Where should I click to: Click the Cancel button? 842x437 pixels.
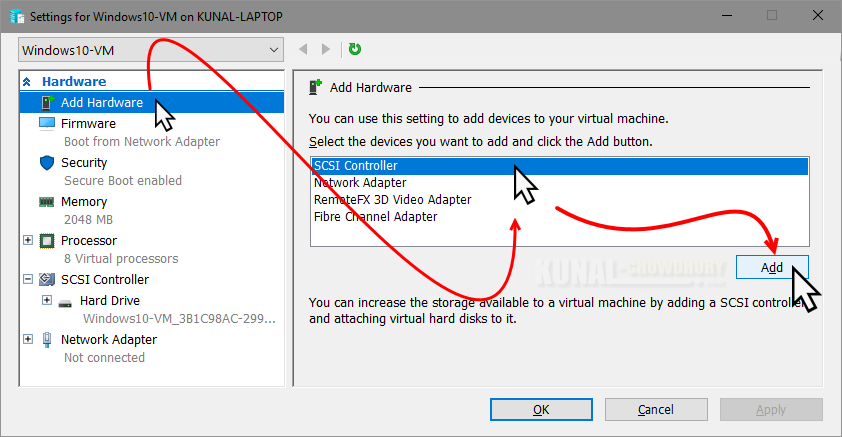tap(656, 410)
